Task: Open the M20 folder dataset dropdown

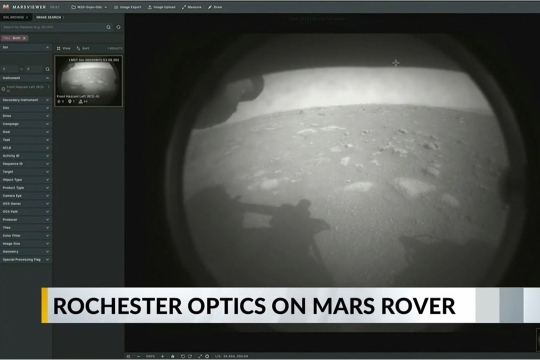Action: point(89,7)
